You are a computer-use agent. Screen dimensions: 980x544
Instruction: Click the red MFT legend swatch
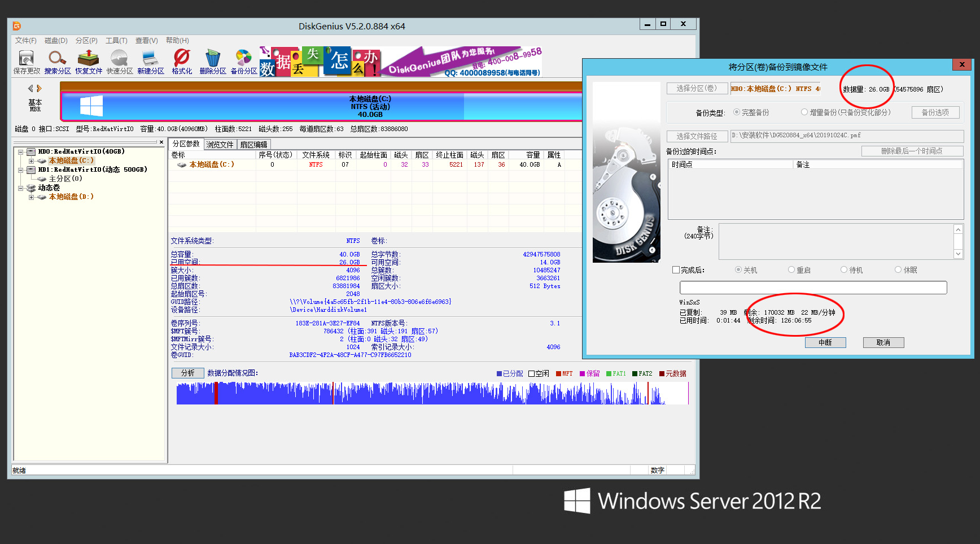coord(558,374)
